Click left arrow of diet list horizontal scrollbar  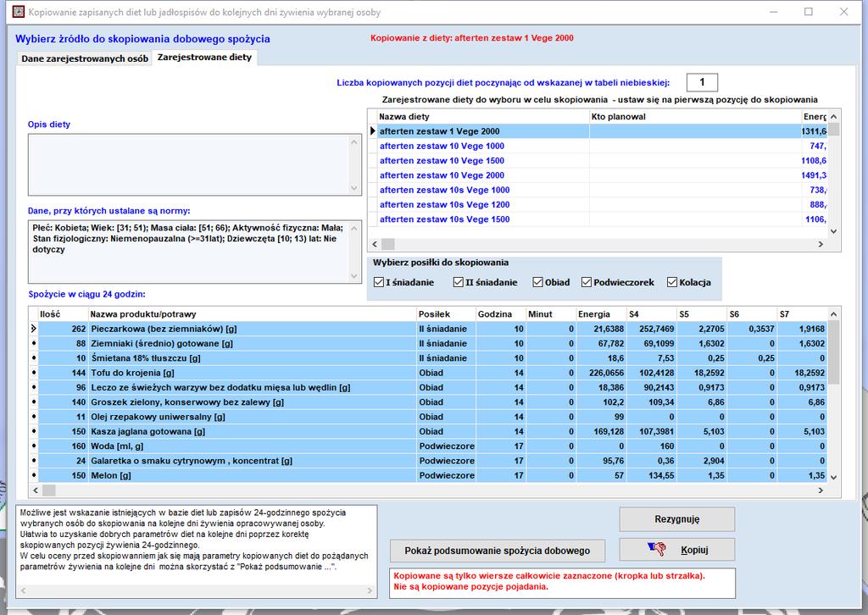click(x=375, y=244)
